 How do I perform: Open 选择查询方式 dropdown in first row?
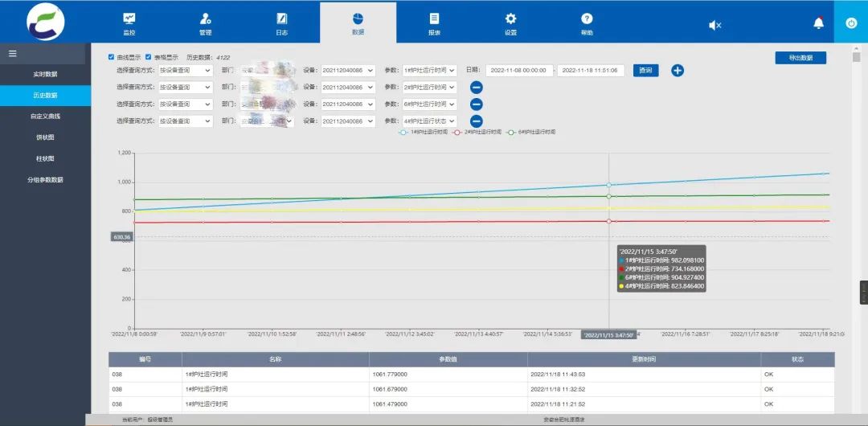186,71
